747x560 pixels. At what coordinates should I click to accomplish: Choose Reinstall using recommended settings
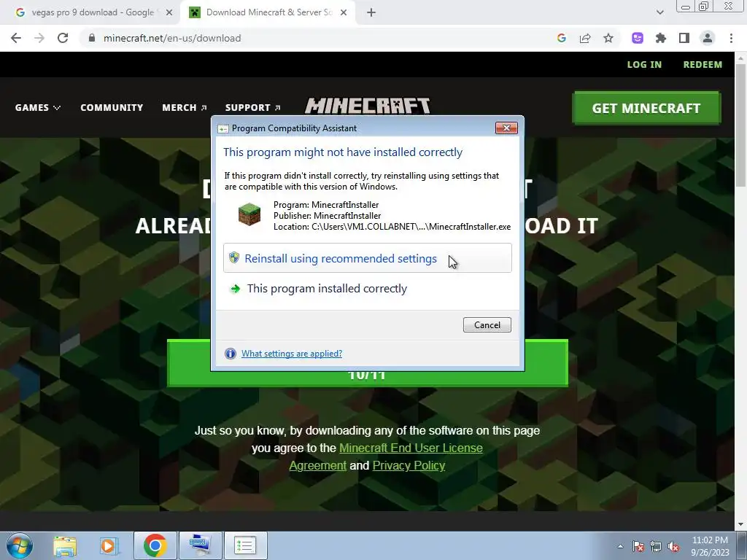point(368,258)
